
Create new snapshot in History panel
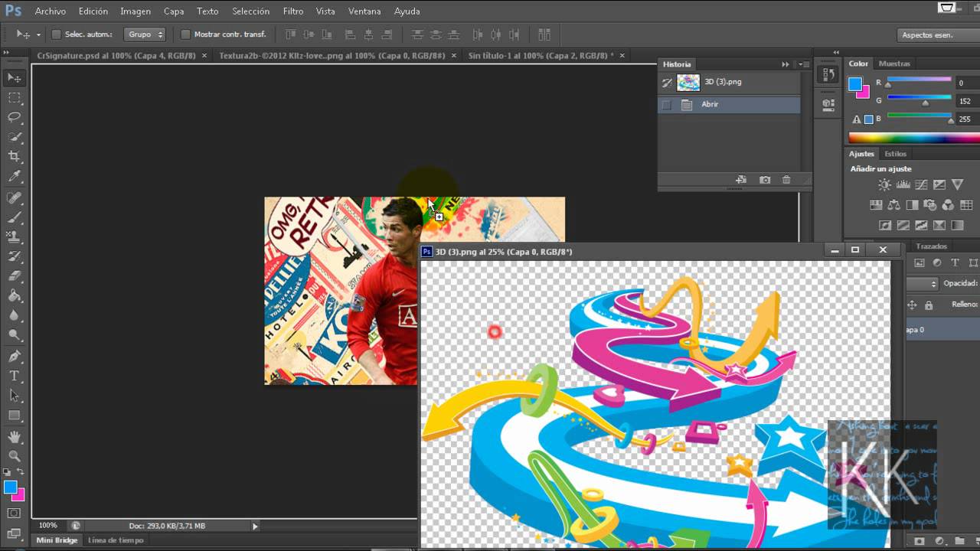pyautogui.click(x=765, y=180)
